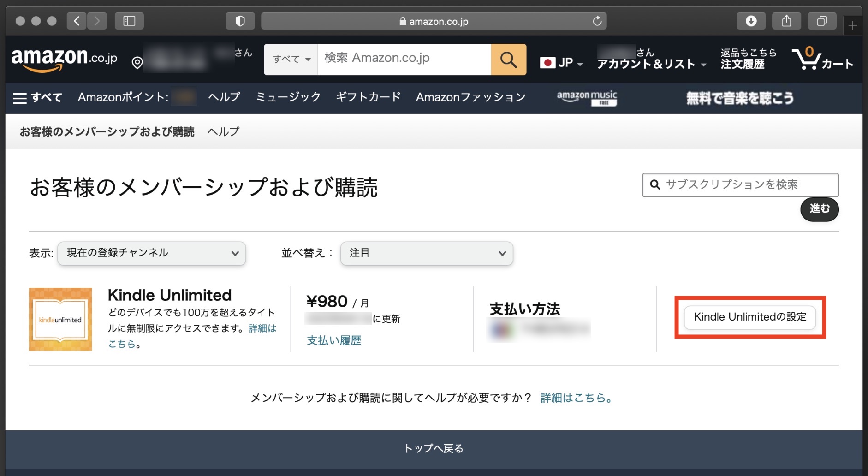Add new tab with plus icon
The width and height of the screenshot is (868, 476).
pos(852,25)
